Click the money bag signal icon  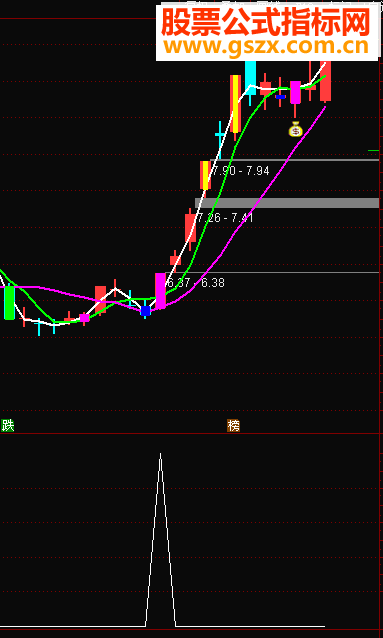click(296, 129)
